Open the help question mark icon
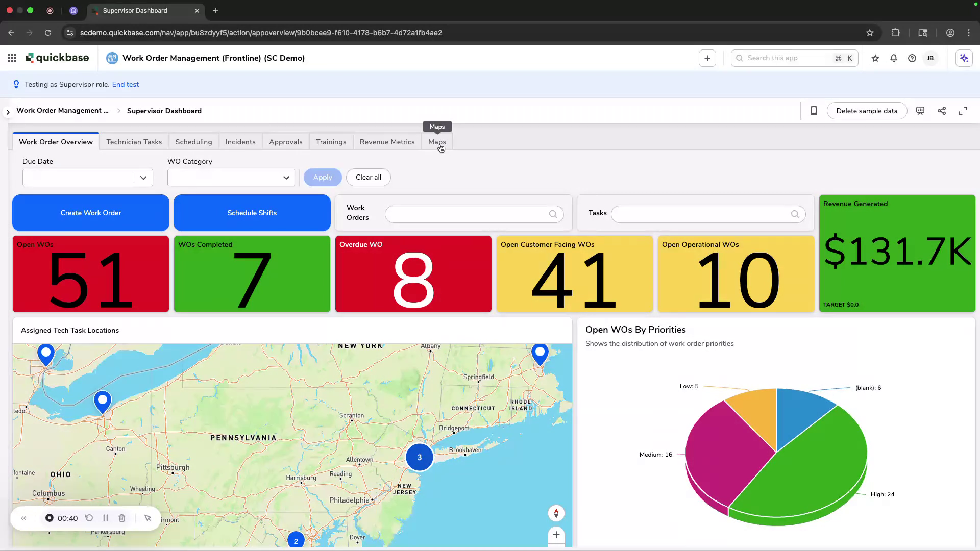Screen dimensions: 980x551 (912, 58)
